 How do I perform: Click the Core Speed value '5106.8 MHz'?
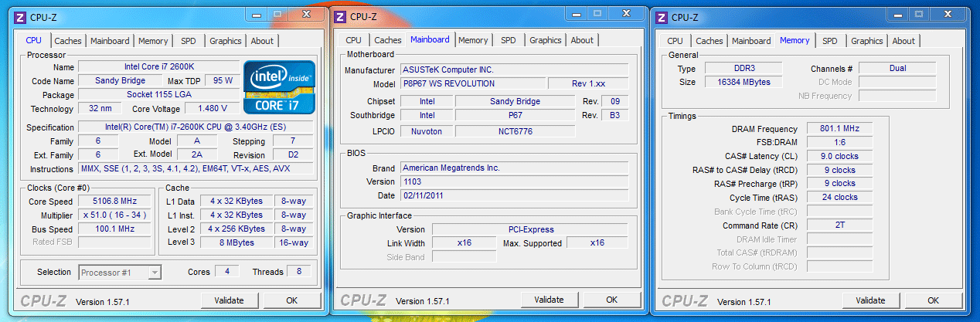pyautogui.click(x=114, y=201)
